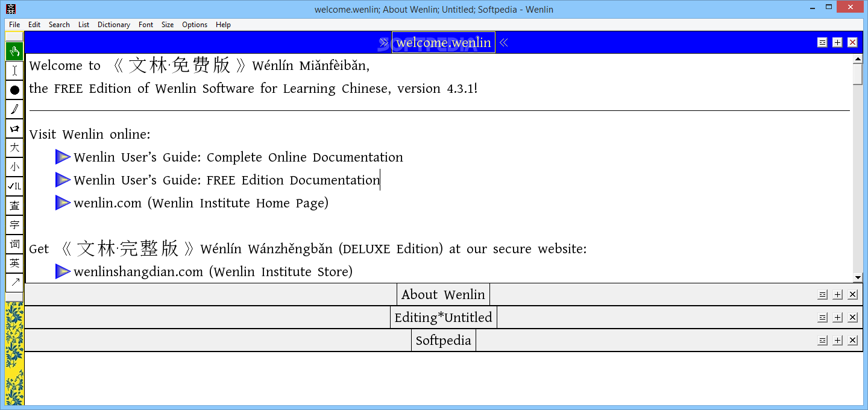
Task: Click the 大 larger-text tool
Action: pos(14,148)
